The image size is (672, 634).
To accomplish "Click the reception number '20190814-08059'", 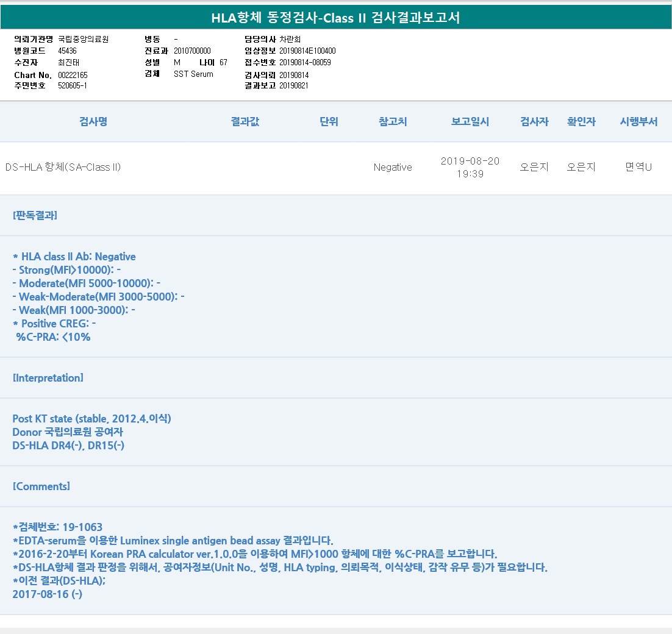I will click(305, 63).
